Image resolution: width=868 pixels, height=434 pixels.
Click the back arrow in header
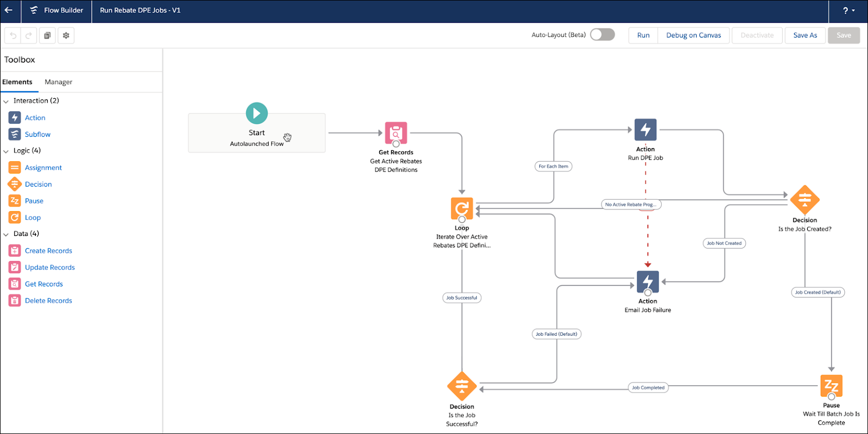9,10
